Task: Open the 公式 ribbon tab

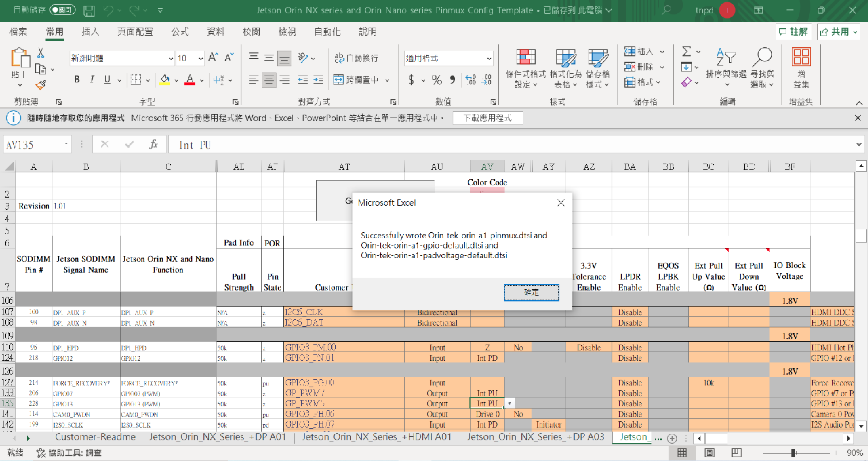Action: [180, 32]
